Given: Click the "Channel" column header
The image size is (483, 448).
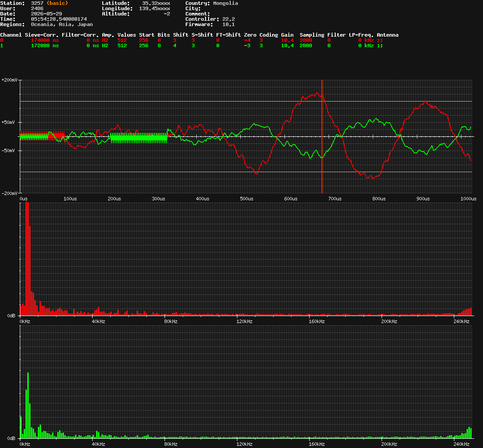Looking at the screenshot, I should click(x=11, y=35).
